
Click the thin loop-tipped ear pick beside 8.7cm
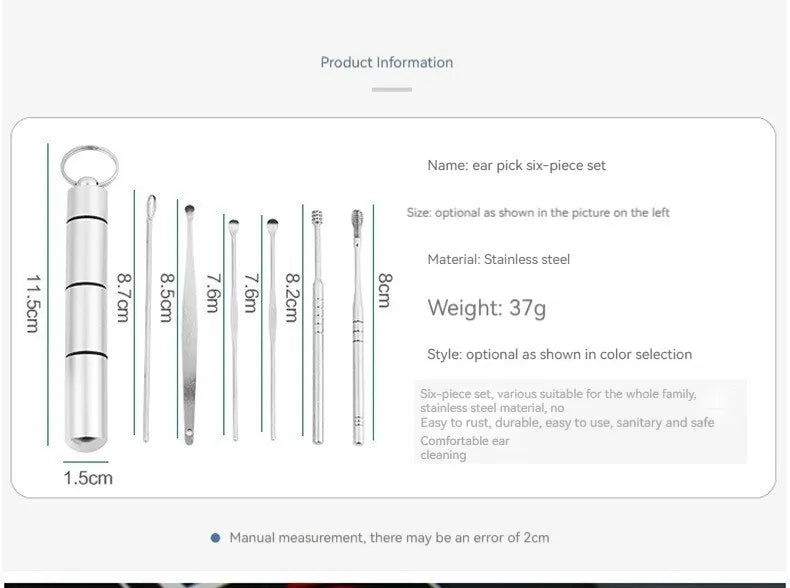pyautogui.click(x=147, y=320)
